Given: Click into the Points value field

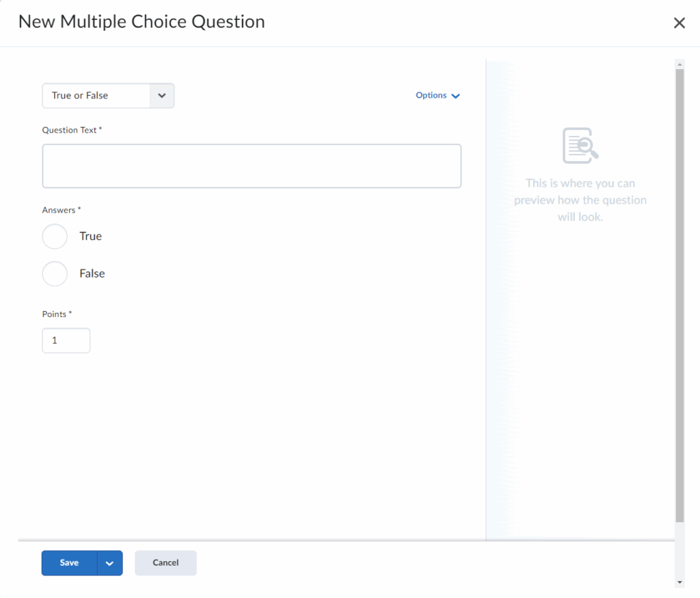Looking at the screenshot, I should click(66, 340).
